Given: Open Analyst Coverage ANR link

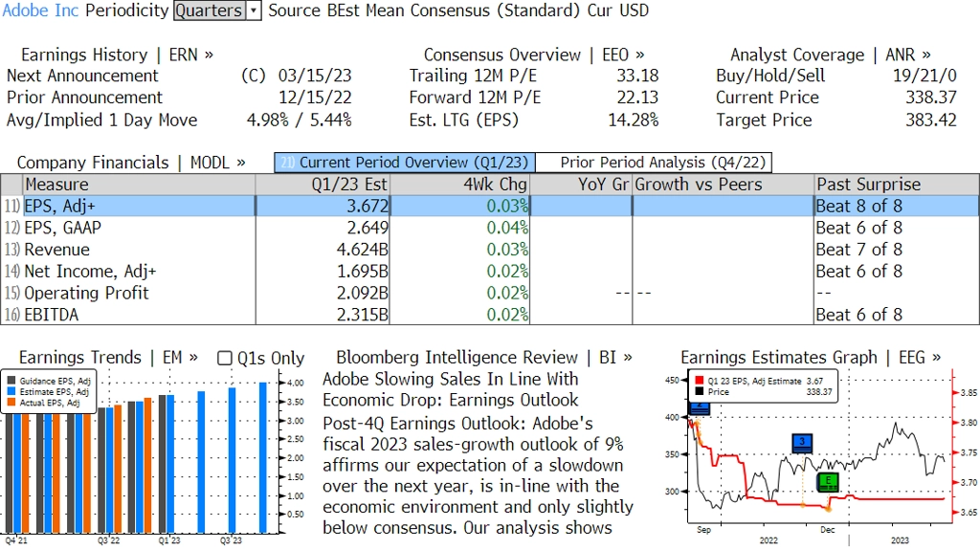Looking at the screenshot, I should 831,55.
